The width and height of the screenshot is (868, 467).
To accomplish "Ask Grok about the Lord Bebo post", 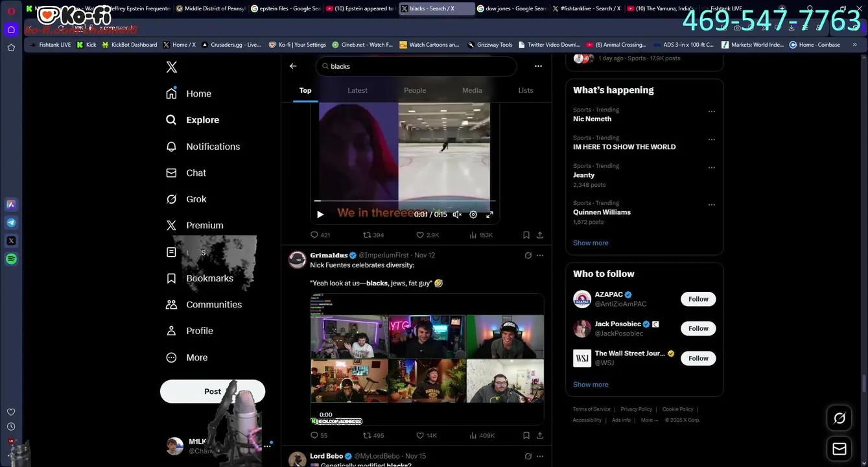I will coord(528,457).
